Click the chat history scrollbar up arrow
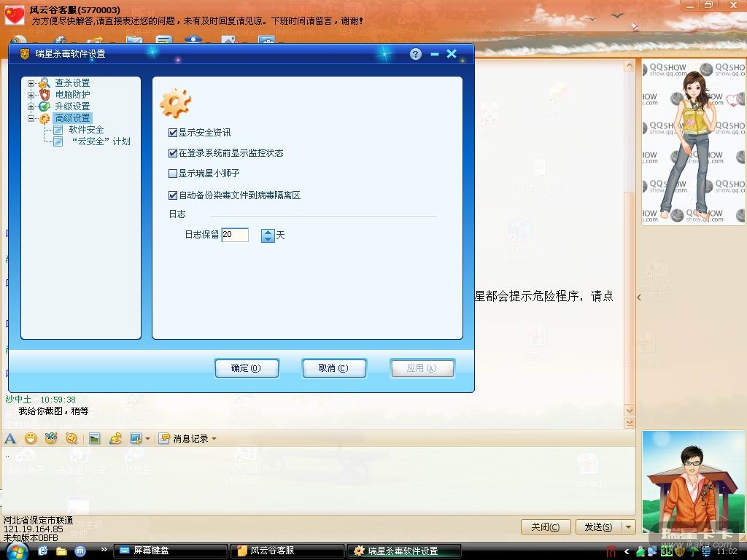 click(630, 65)
